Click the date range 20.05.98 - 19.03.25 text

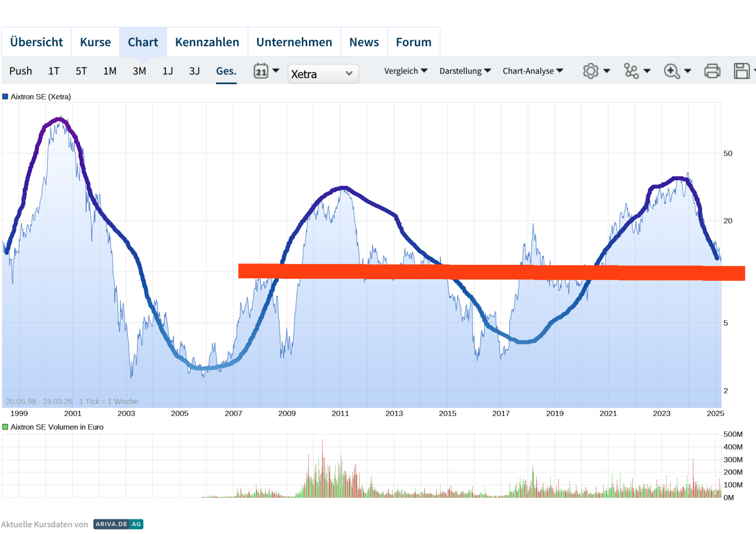tap(40, 402)
